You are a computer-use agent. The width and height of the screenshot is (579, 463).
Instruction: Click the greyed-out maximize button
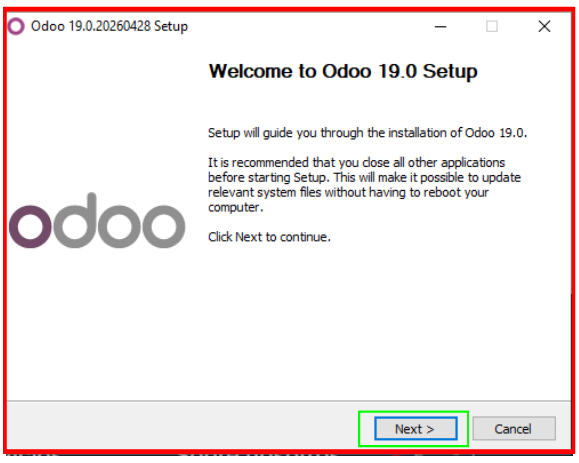click(491, 27)
